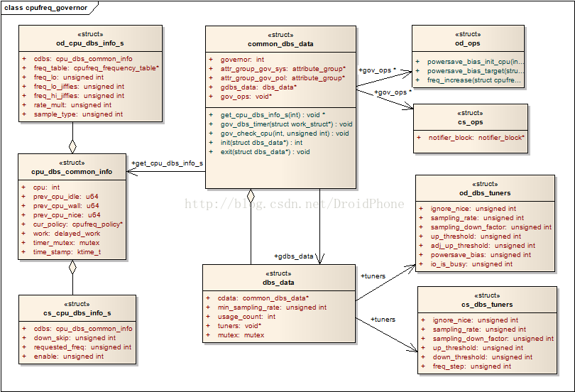Viewport: 575px width, 392px height.
Task: Click powersave_bias: unsigned int attribute
Action: coord(481,255)
